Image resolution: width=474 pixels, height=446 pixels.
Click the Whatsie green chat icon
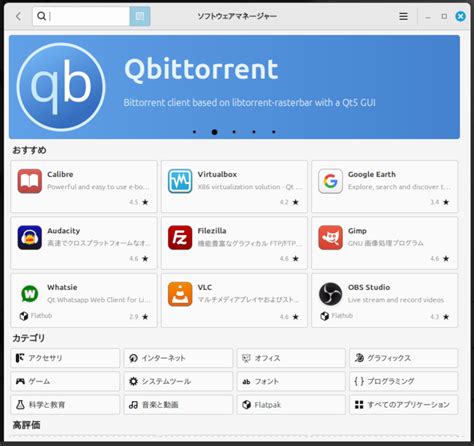[x=30, y=294]
